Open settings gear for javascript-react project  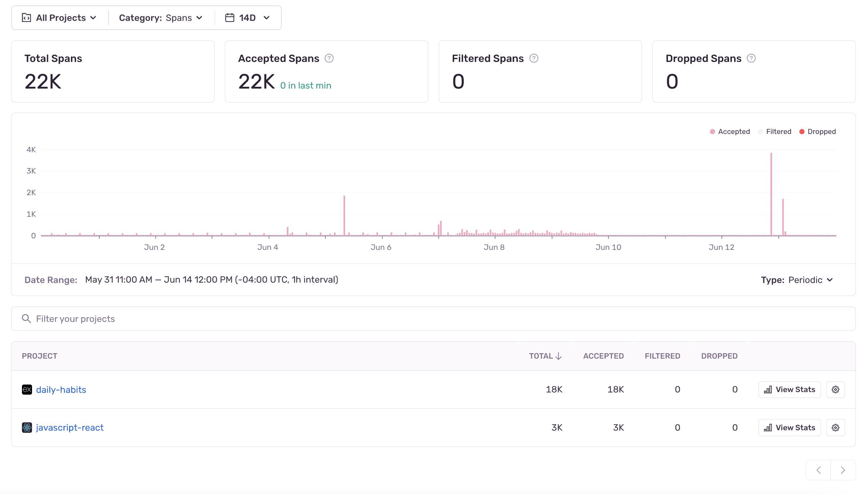[835, 427]
